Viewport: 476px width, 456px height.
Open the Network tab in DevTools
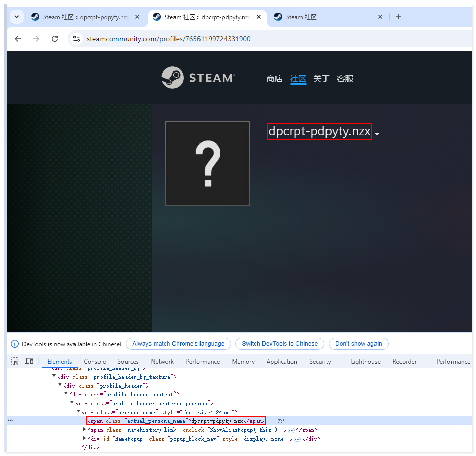(x=162, y=361)
